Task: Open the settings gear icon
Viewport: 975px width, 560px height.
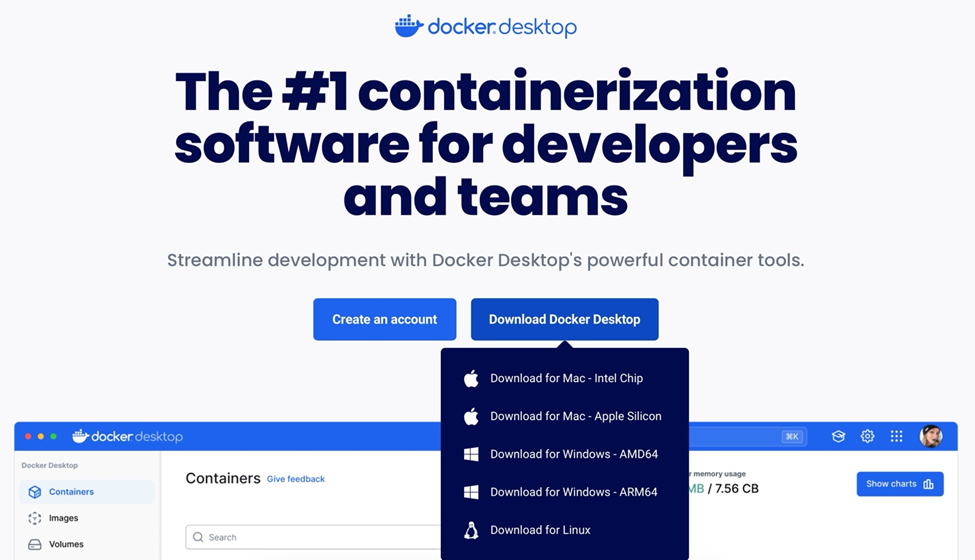Action: pos(867,436)
